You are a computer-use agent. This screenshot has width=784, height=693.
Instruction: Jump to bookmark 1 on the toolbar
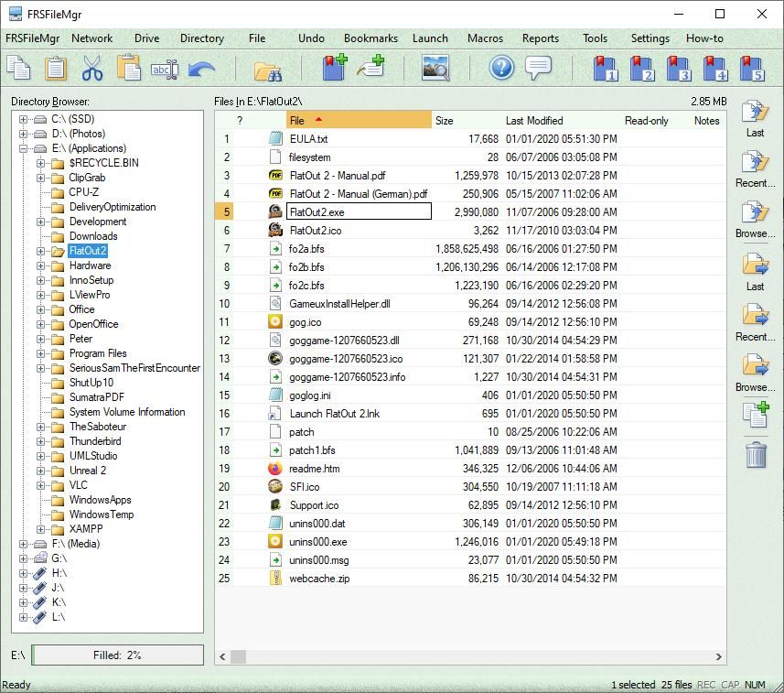click(x=605, y=69)
